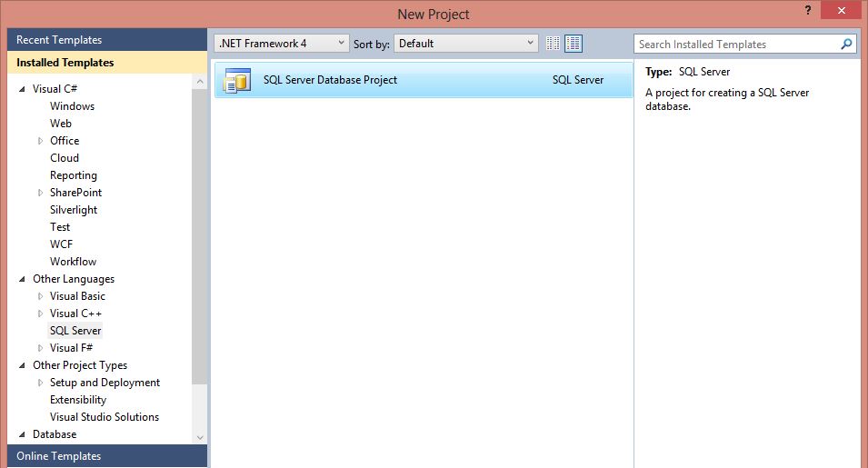Switch to medium icons list view
This screenshot has height=468, width=868.
coord(573,43)
